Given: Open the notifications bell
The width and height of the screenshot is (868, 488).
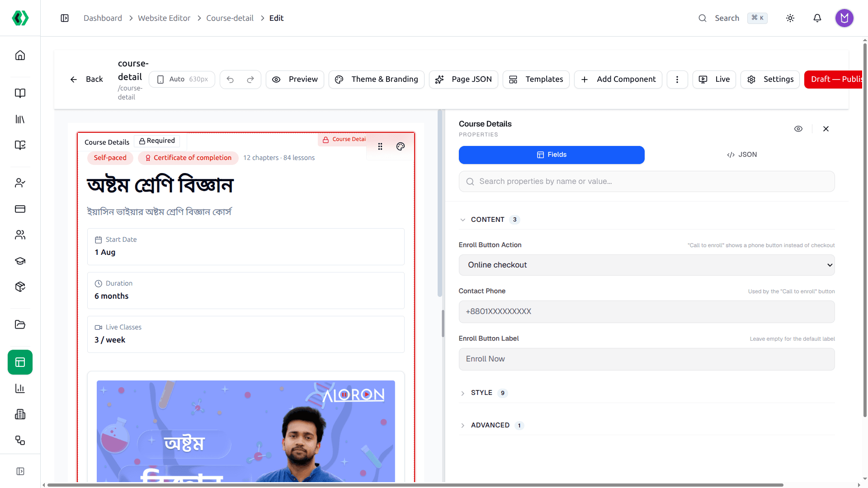Looking at the screenshot, I should (817, 18).
